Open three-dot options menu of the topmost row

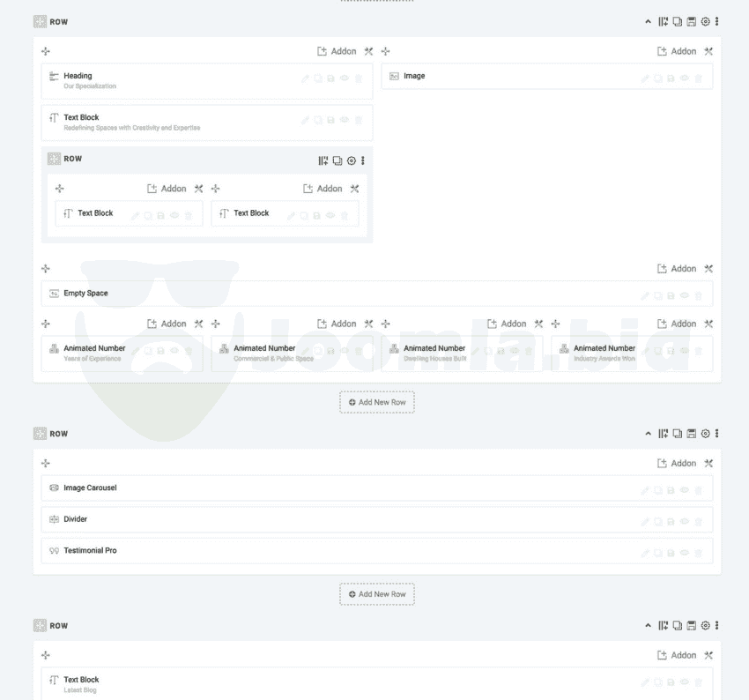(x=716, y=21)
